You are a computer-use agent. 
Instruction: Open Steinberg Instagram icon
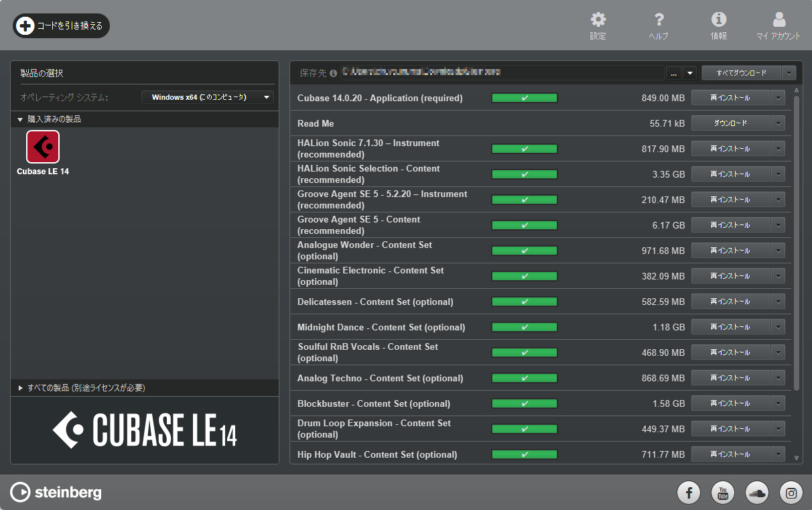coord(791,493)
